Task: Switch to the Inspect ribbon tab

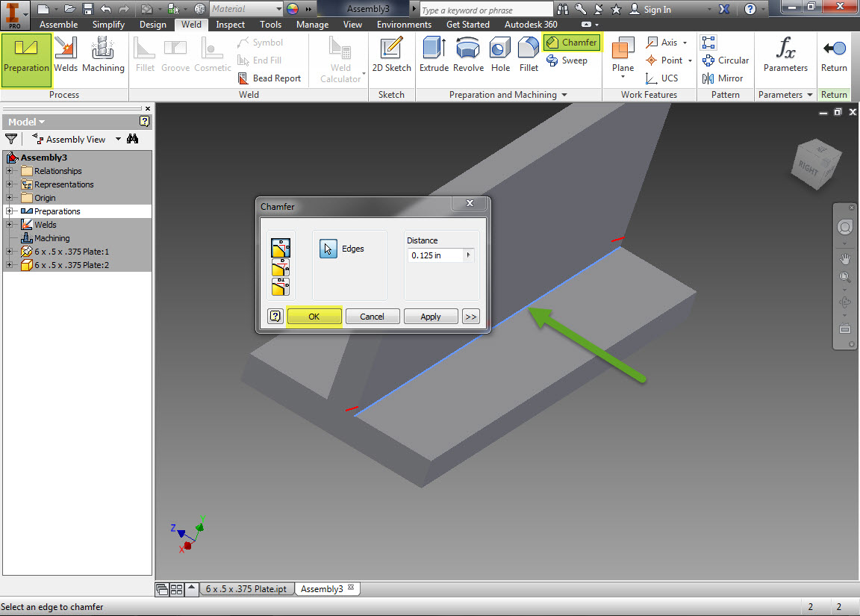Action: point(230,24)
